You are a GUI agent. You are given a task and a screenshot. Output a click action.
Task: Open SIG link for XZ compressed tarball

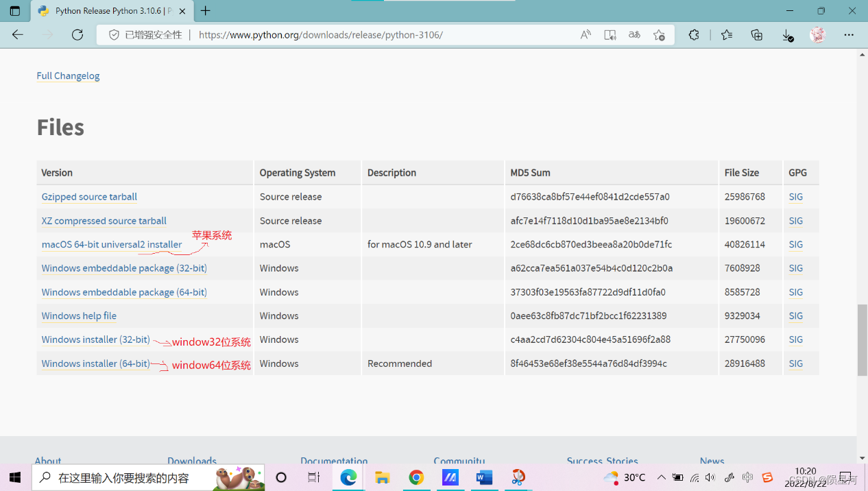[795, 221]
